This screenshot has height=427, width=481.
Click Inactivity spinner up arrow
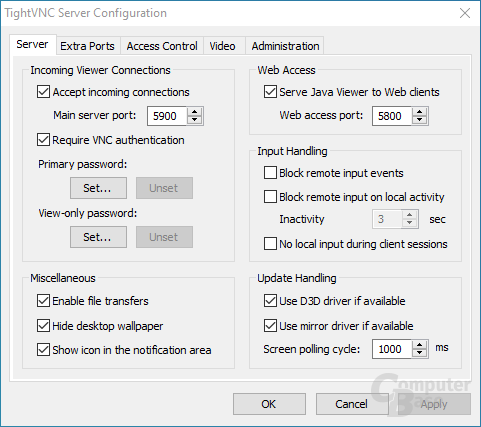409,215
